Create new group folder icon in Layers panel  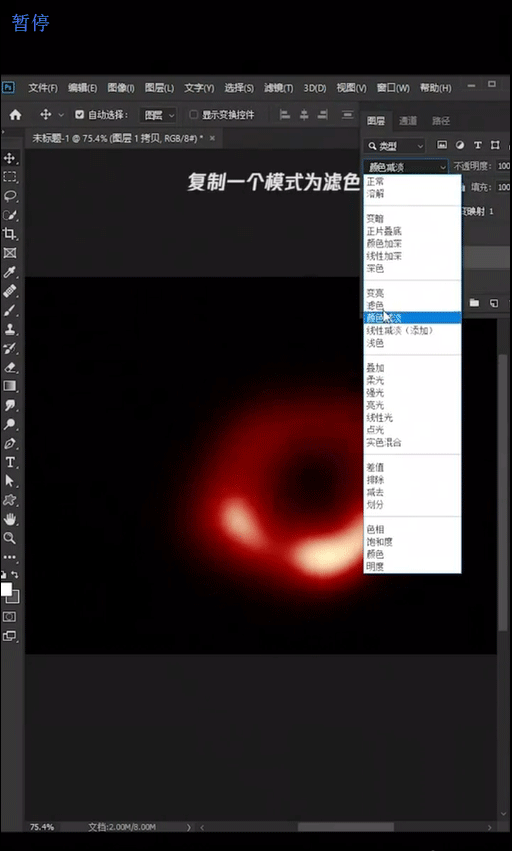474,303
